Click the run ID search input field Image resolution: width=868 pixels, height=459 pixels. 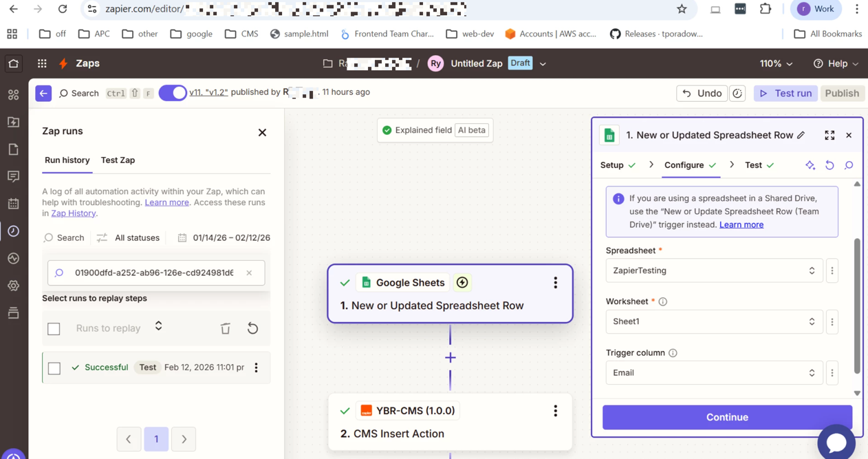pos(154,273)
